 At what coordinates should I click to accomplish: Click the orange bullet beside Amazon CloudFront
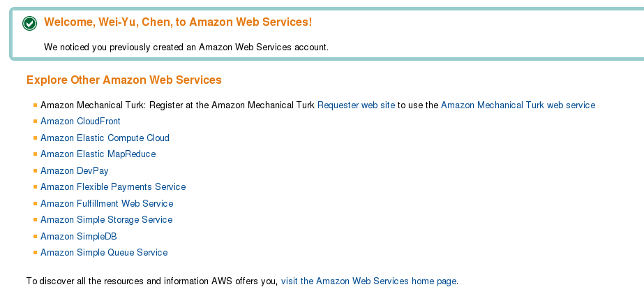[36, 122]
